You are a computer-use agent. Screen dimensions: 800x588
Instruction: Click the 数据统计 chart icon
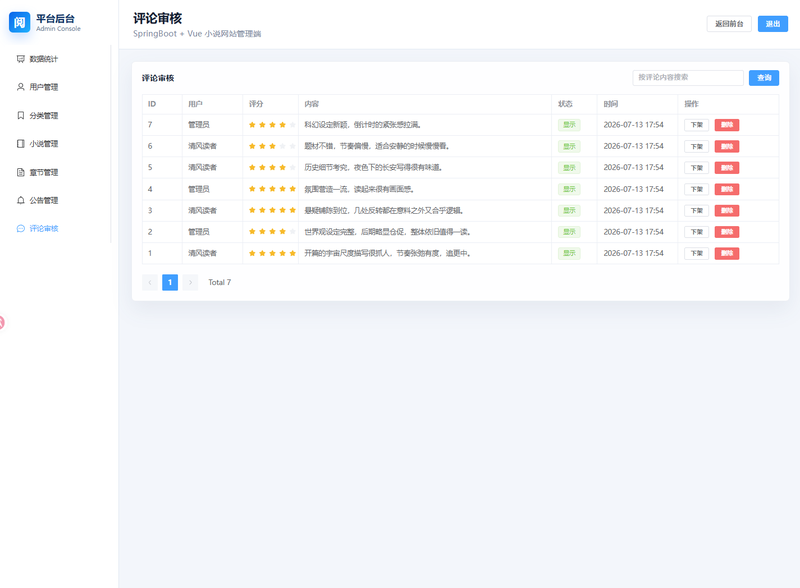coord(20,59)
